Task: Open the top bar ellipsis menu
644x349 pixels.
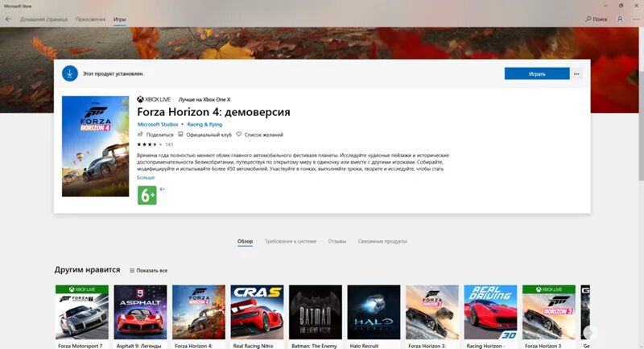Action: coord(636,19)
